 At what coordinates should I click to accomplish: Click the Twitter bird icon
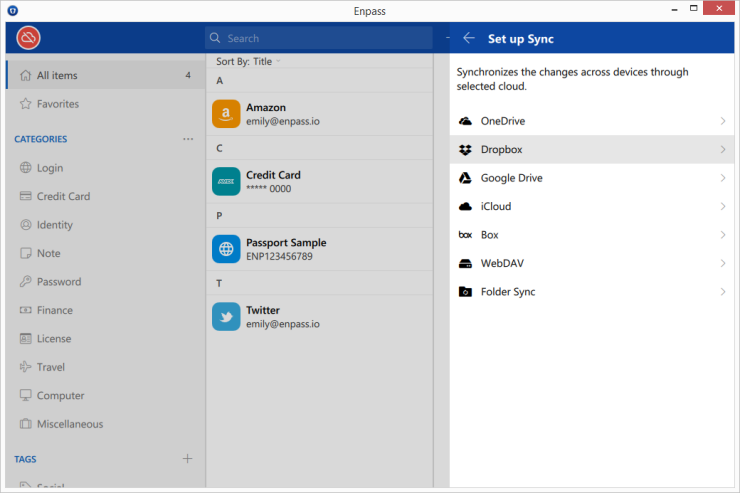tap(226, 317)
